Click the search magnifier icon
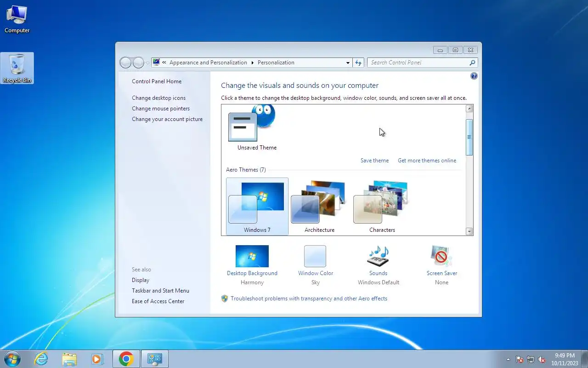This screenshot has width=588, height=368. point(472,63)
